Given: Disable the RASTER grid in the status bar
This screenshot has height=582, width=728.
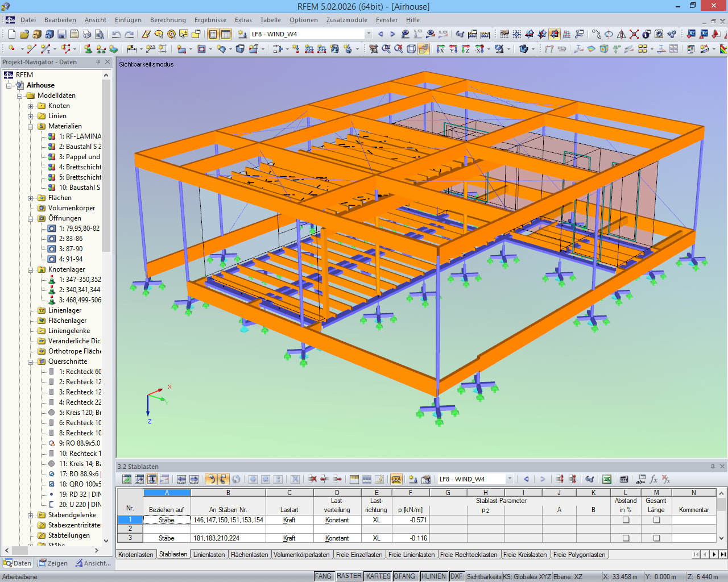Looking at the screenshot, I should [349, 576].
